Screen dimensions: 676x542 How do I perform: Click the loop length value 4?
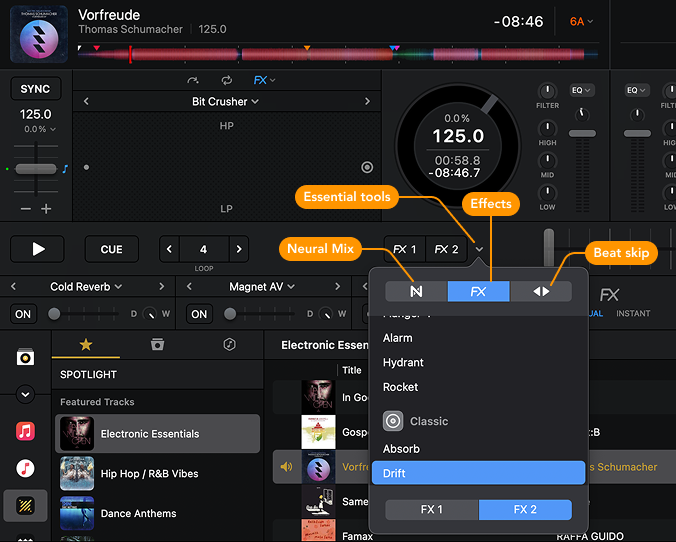(204, 249)
